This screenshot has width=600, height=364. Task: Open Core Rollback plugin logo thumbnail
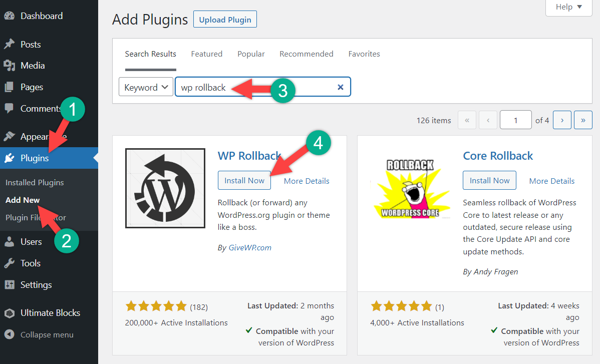tap(410, 188)
